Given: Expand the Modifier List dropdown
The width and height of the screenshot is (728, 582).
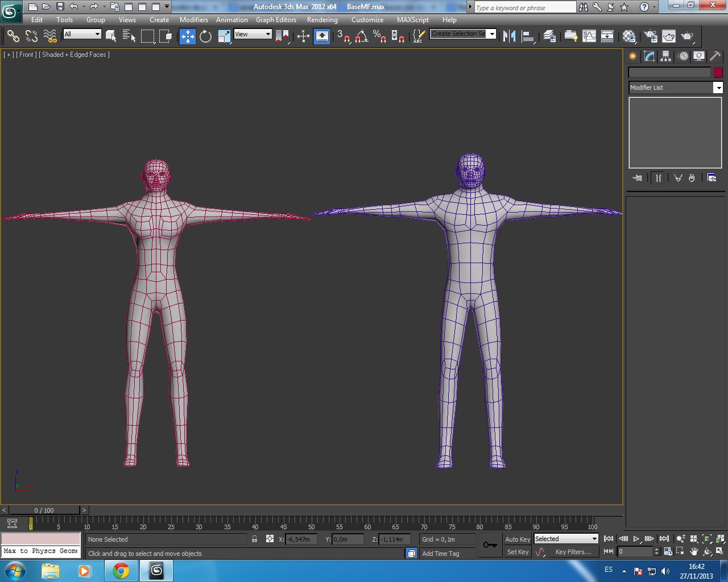Looking at the screenshot, I should pos(718,88).
